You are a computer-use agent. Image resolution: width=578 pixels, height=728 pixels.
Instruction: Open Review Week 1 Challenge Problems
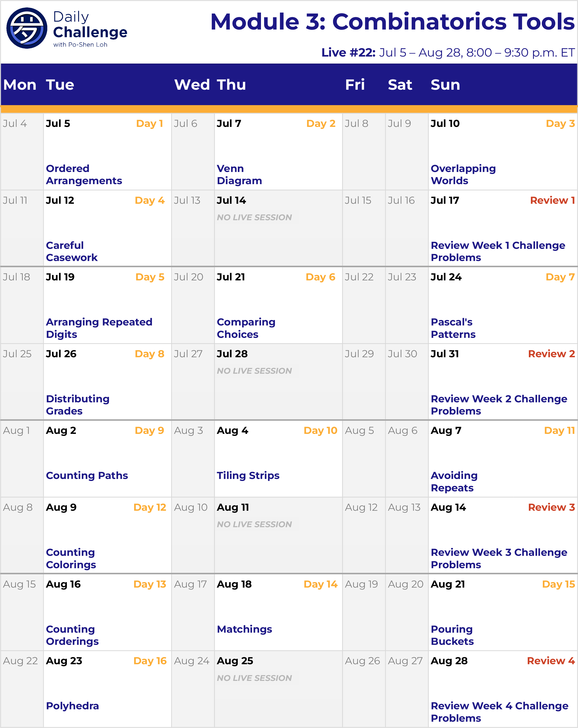(x=497, y=251)
